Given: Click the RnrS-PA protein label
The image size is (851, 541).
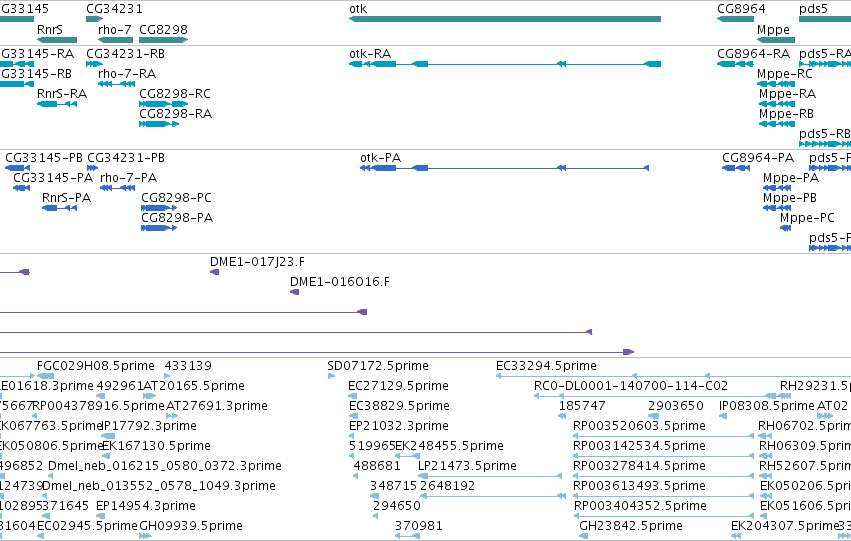Looking at the screenshot, I should tap(66, 198).
